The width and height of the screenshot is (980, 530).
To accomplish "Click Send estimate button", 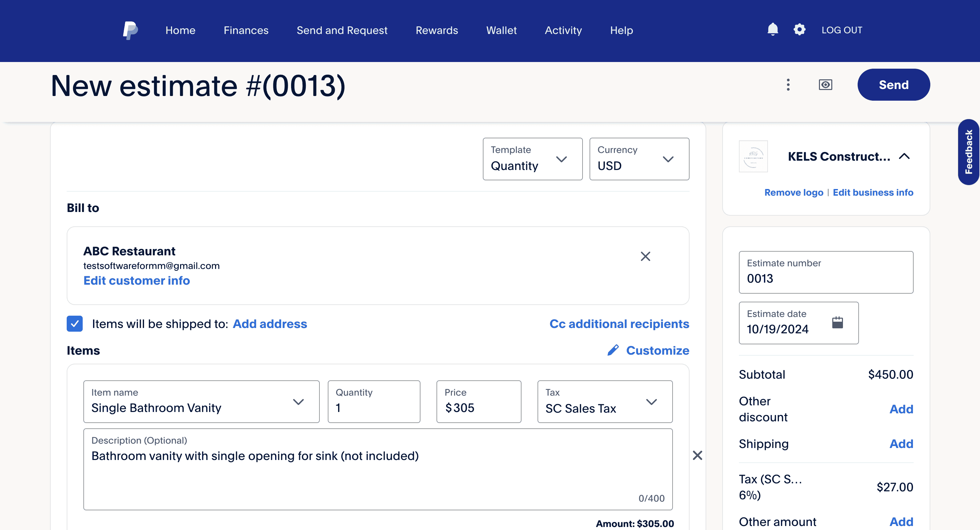I will click(x=893, y=84).
